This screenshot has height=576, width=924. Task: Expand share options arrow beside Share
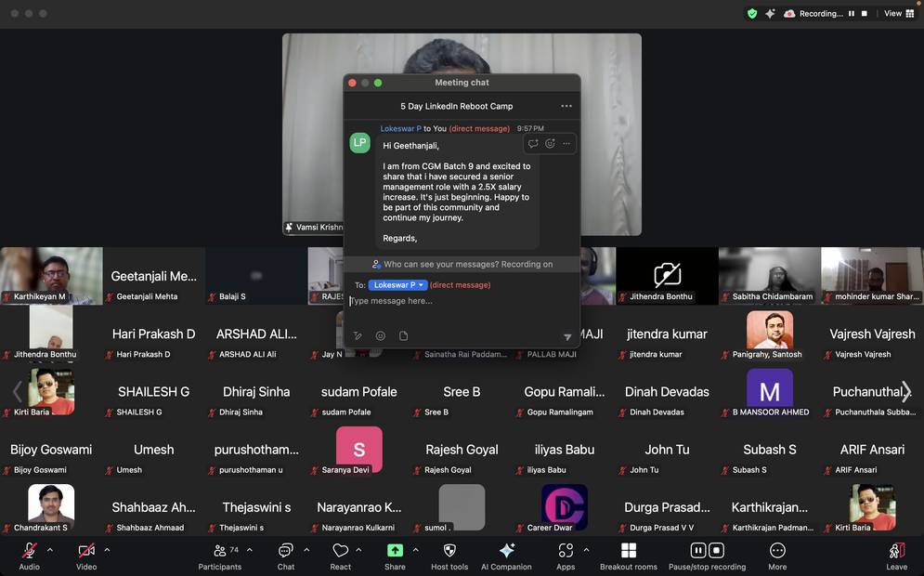pyautogui.click(x=415, y=549)
